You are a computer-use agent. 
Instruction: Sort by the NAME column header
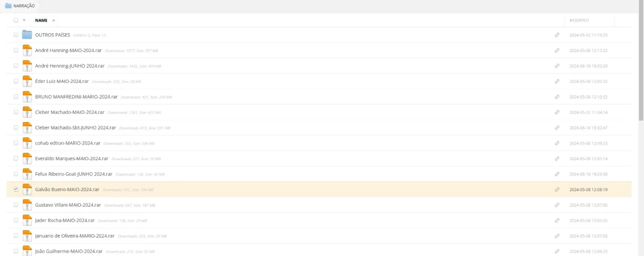click(41, 20)
